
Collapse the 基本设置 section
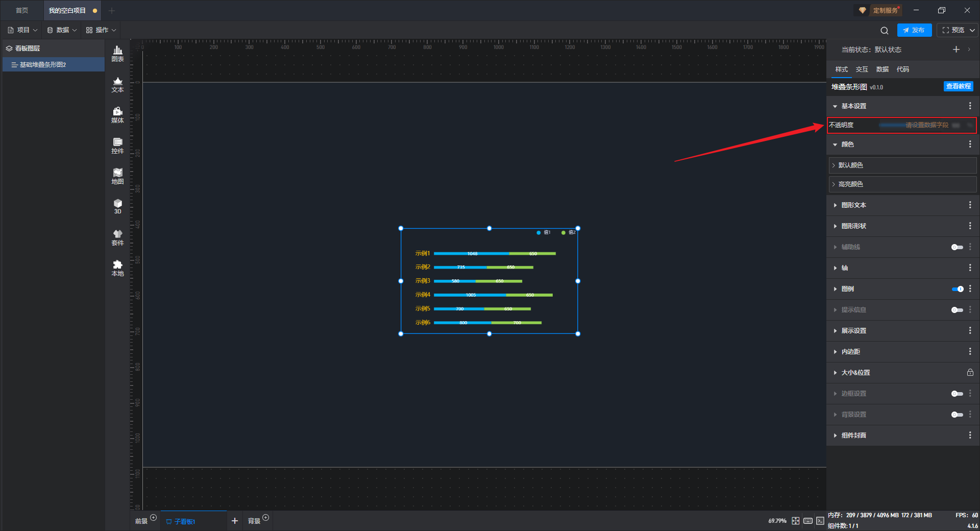click(835, 106)
